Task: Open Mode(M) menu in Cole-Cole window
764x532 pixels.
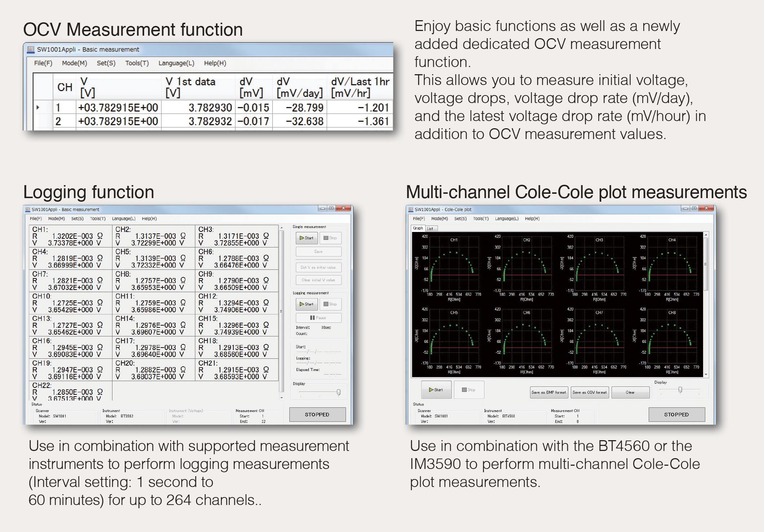Action: coord(439,219)
